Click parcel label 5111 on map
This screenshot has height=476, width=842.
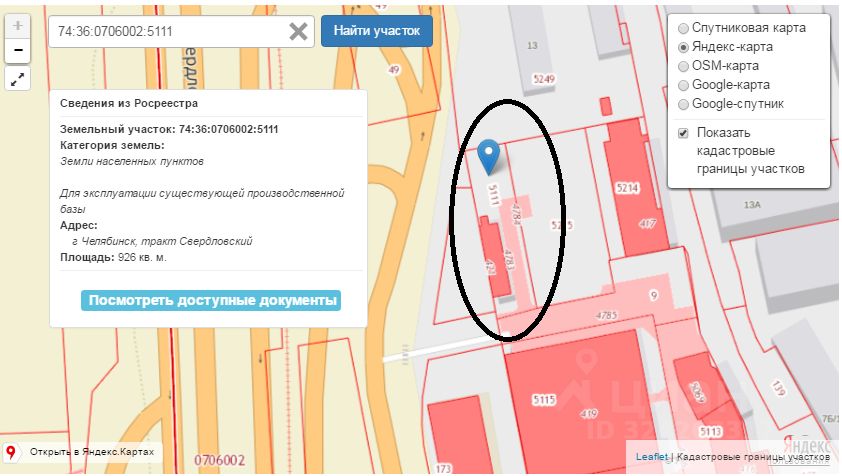(x=493, y=194)
